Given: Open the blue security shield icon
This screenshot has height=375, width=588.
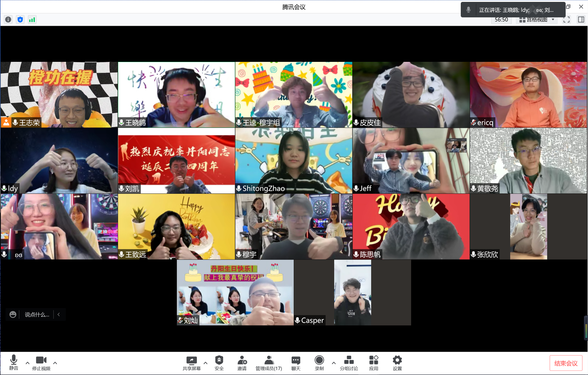Looking at the screenshot, I should 20,20.
